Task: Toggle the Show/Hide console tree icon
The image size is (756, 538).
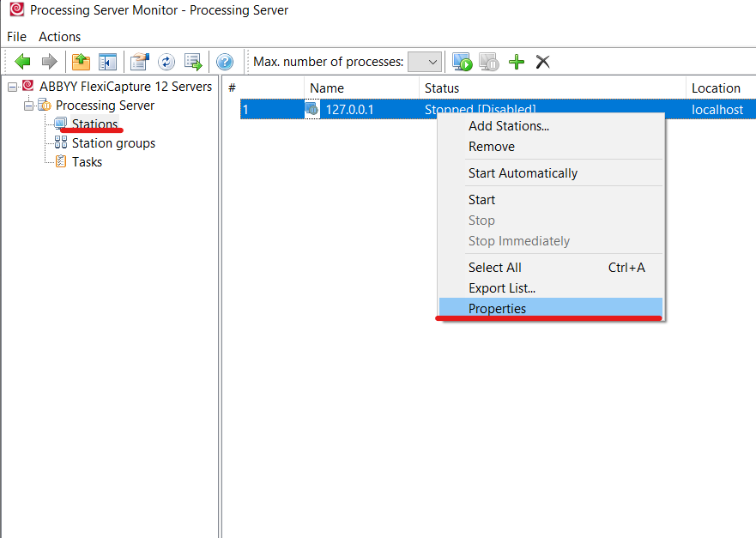Action: tap(107, 62)
